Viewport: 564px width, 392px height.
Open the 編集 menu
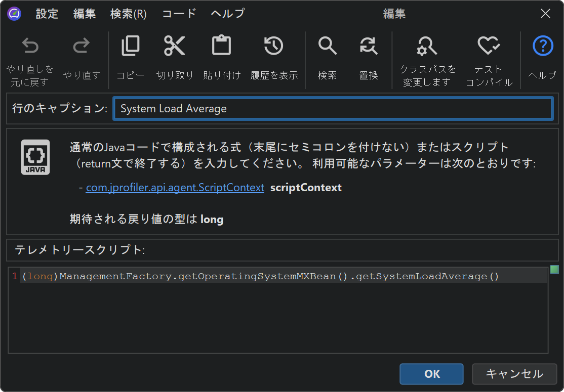(84, 14)
